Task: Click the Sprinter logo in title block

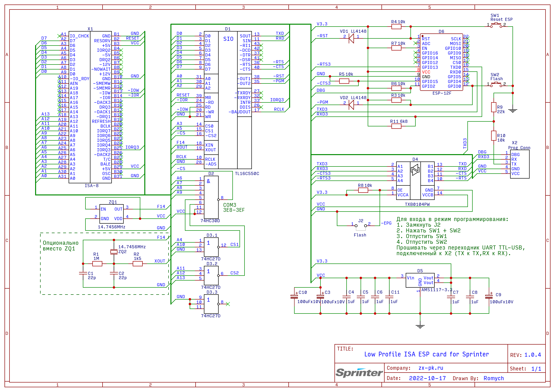Action: (x=359, y=373)
